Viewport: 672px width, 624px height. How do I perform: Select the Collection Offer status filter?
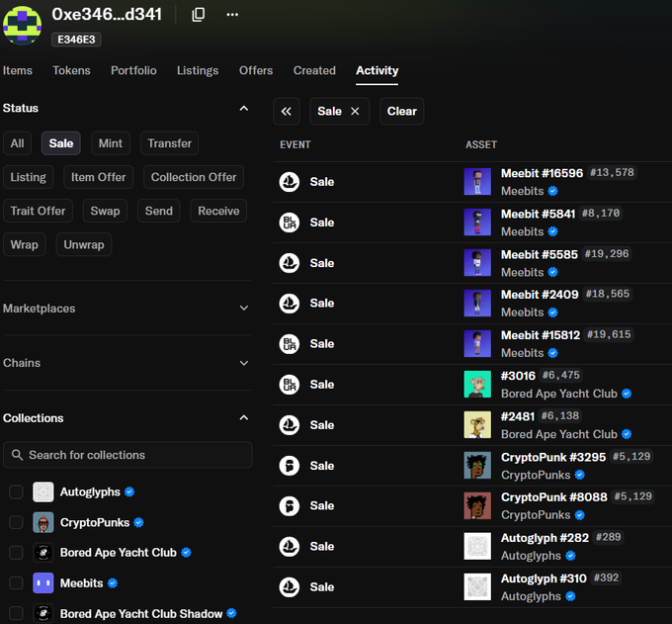[x=194, y=177]
